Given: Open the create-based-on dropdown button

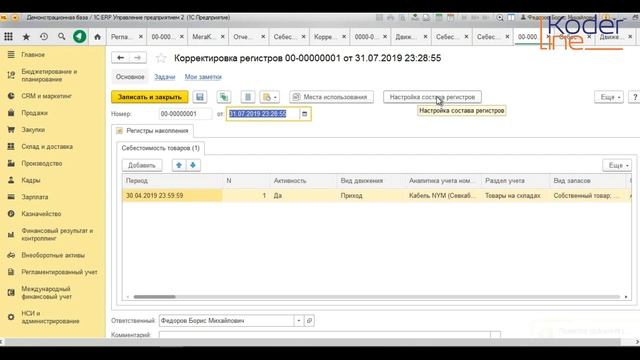Looking at the screenshot, I should tap(269, 97).
